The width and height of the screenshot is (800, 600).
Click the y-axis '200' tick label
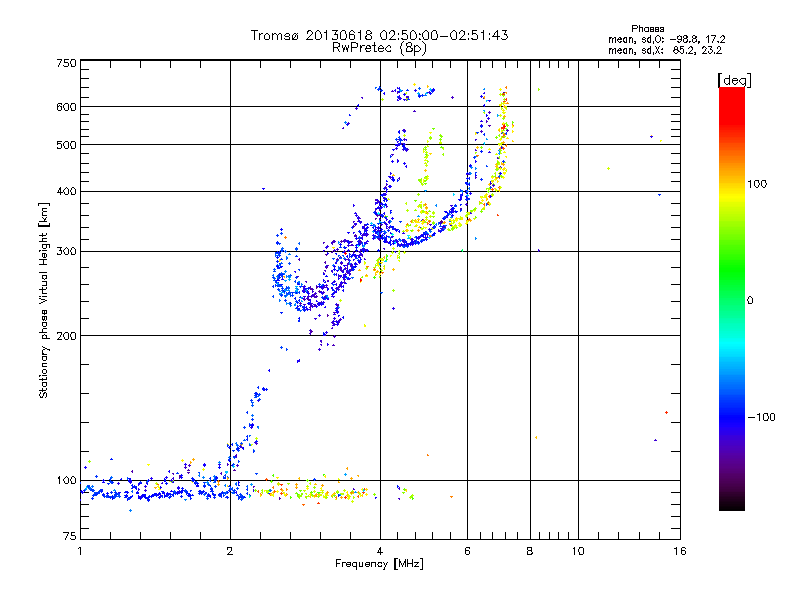click(x=66, y=336)
